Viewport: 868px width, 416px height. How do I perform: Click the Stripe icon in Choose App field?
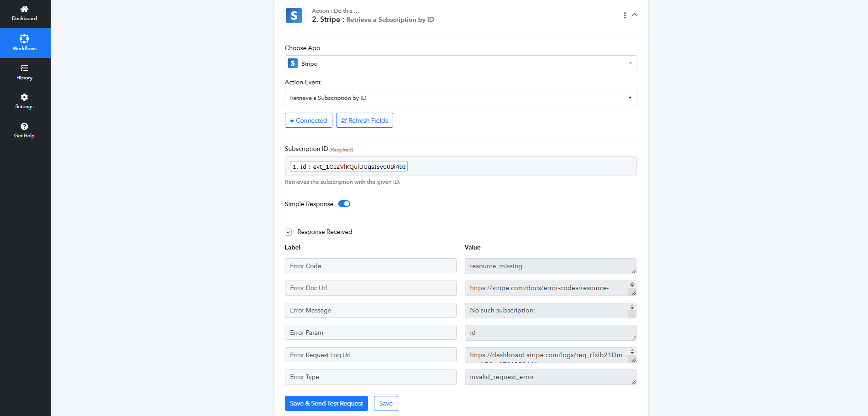point(293,63)
